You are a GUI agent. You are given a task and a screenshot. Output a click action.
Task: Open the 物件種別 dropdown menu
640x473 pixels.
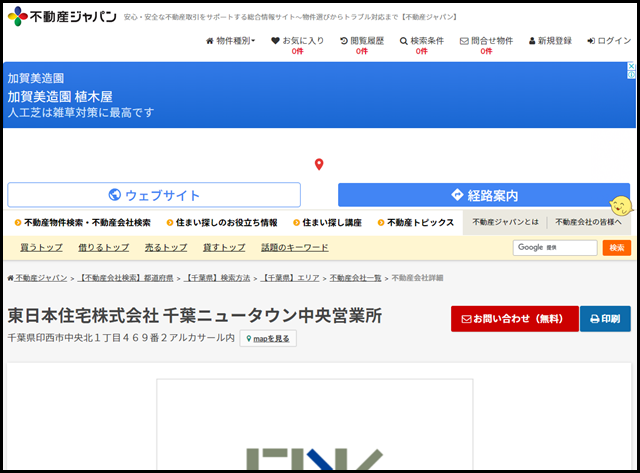point(231,41)
